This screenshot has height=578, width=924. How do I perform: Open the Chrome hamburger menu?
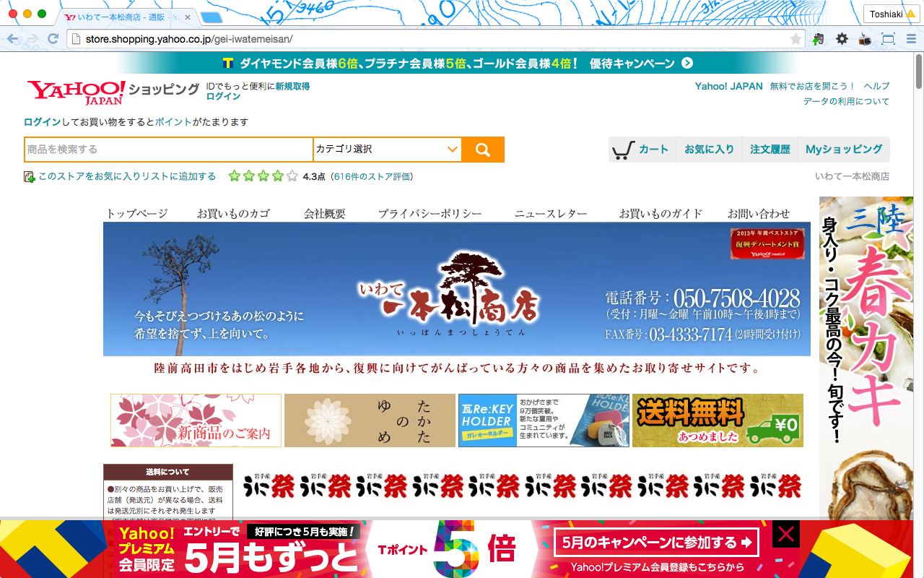pos(910,39)
